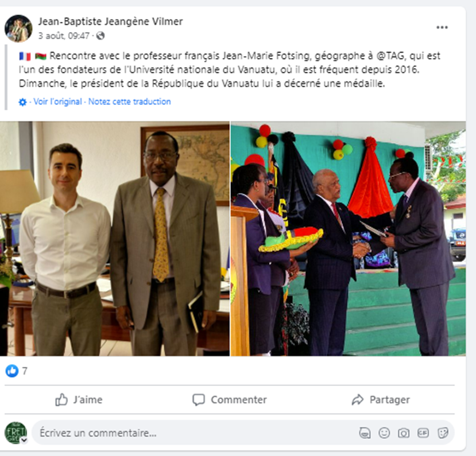Click the J'aime button
The width and height of the screenshot is (476, 456).
(79, 400)
